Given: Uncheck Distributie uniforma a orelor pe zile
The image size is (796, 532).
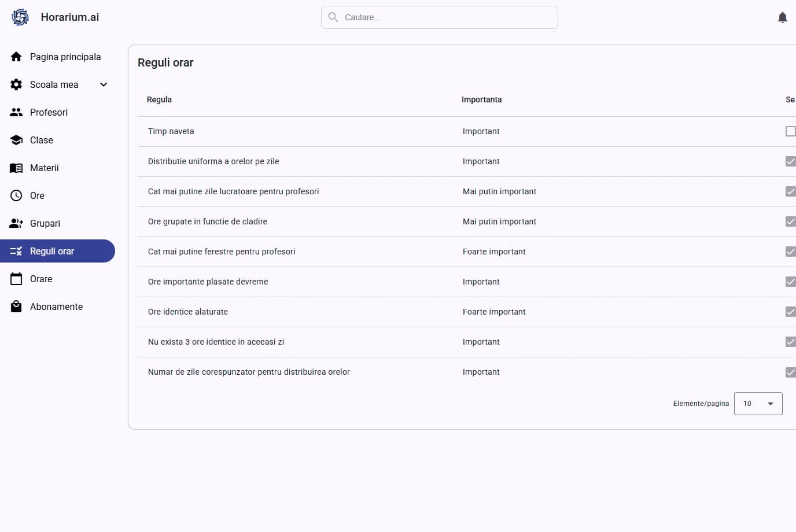Looking at the screenshot, I should click(x=790, y=161).
